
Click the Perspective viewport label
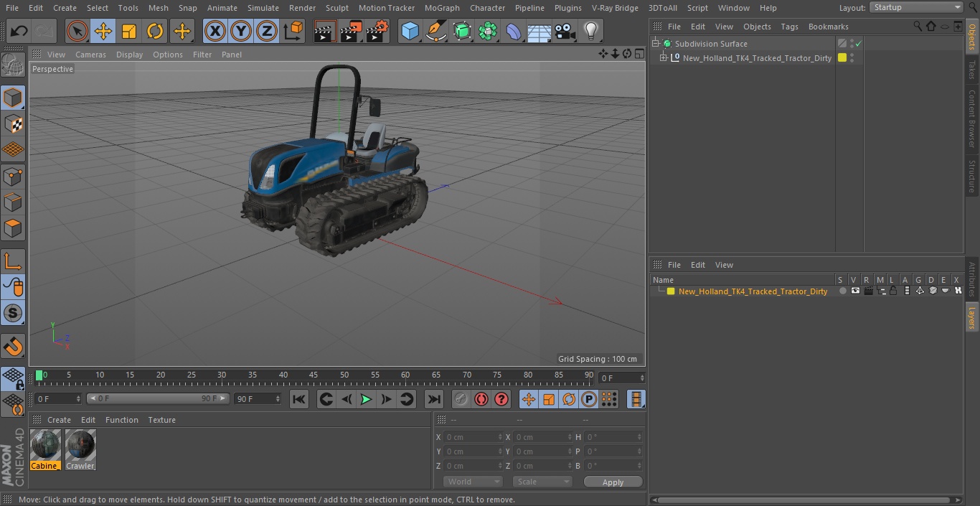click(52, 69)
